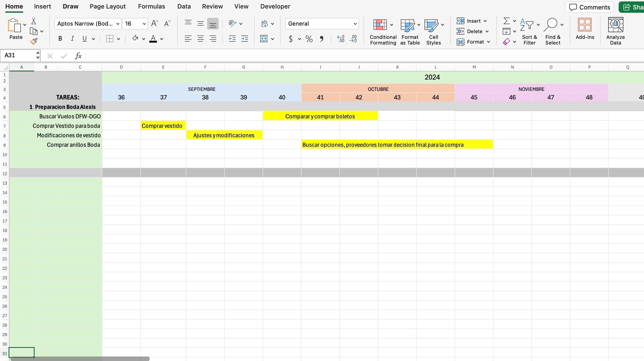Apply currency dollar format
This screenshot has height=361, width=644.
291,38
